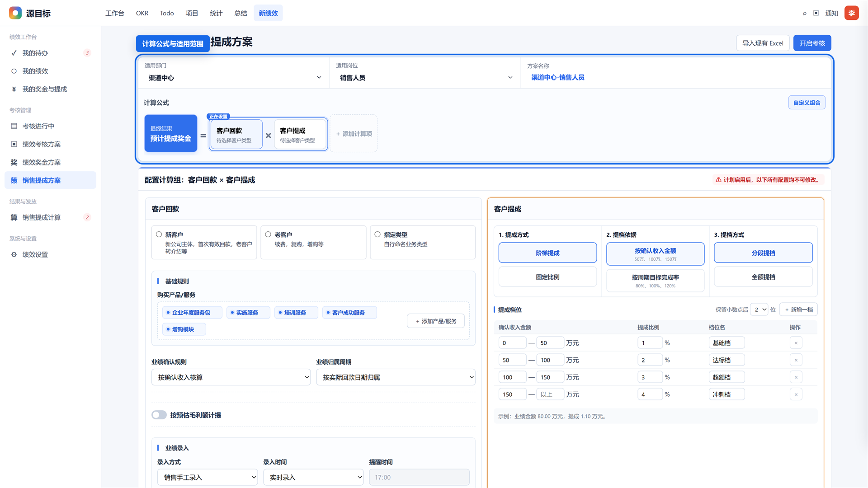The image size is (868, 488).
Task: Delete the 超额档 tier row
Action: point(796,377)
